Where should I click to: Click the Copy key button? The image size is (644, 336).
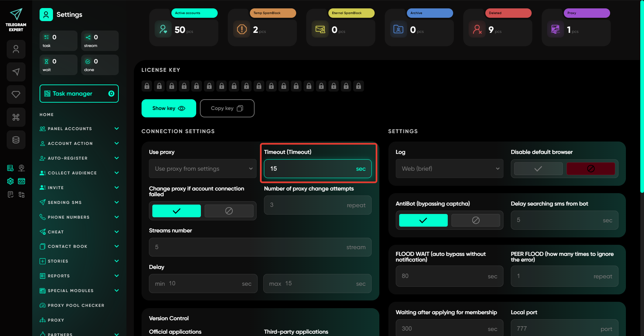[x=227, y=108]
